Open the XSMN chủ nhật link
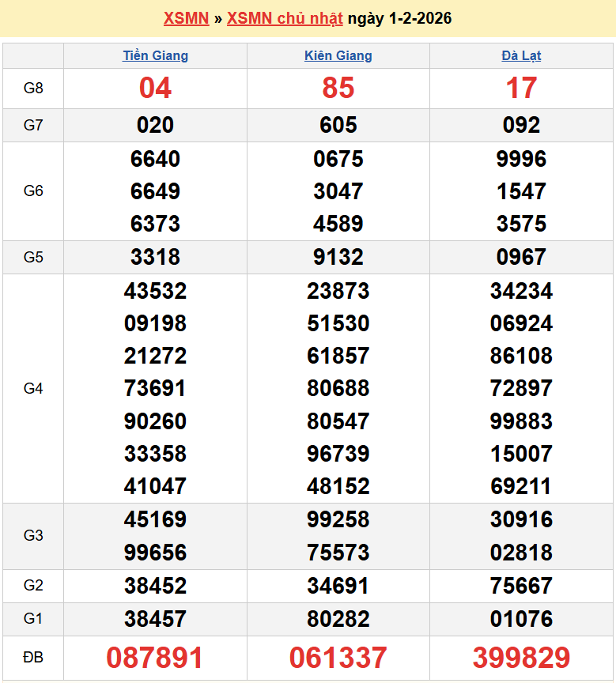Screen dimensions: 616x683 [x=285, y=18]
